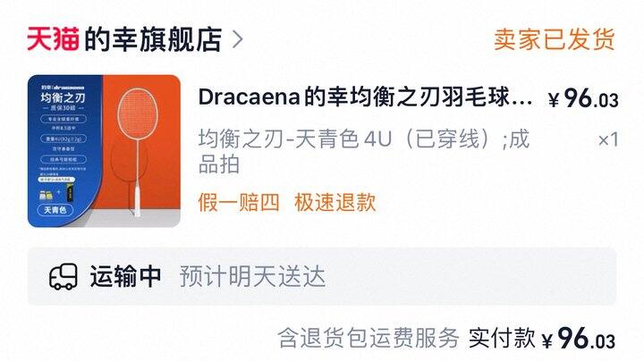Click the red 天猫 Tmall logo
This screenshot has width=644, height=361.
point(53,39)
